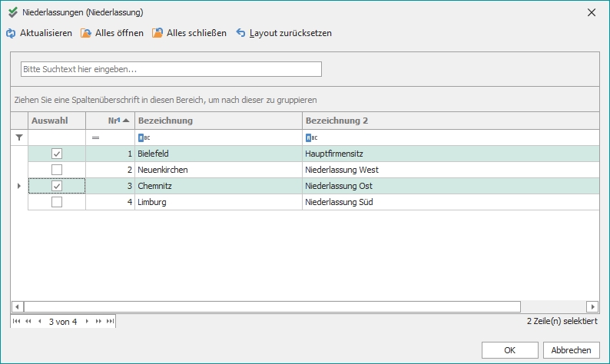
Task: Go to first record with navigator icon
Action: pos(17,322)
